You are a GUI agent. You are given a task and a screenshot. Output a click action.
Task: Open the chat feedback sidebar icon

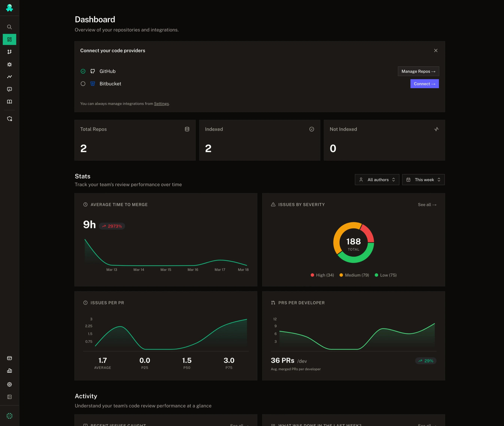(x=9, y=89)
